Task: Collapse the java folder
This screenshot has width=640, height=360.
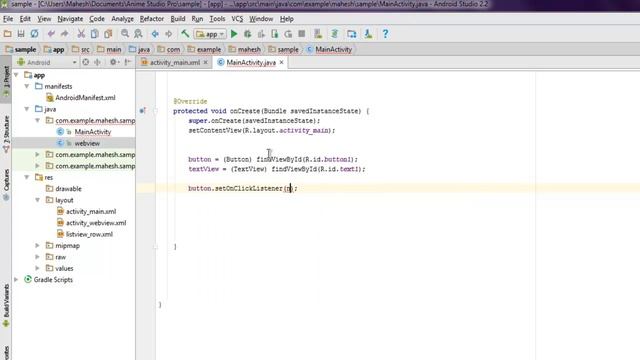Action: 27,109
